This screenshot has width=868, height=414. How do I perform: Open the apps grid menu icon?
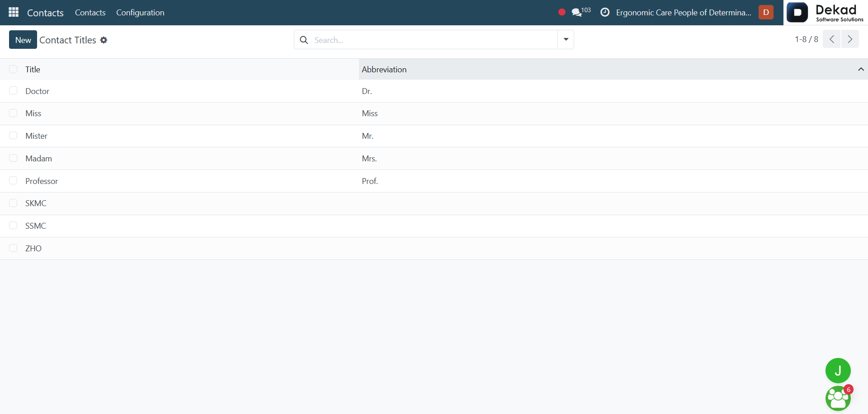14,12
